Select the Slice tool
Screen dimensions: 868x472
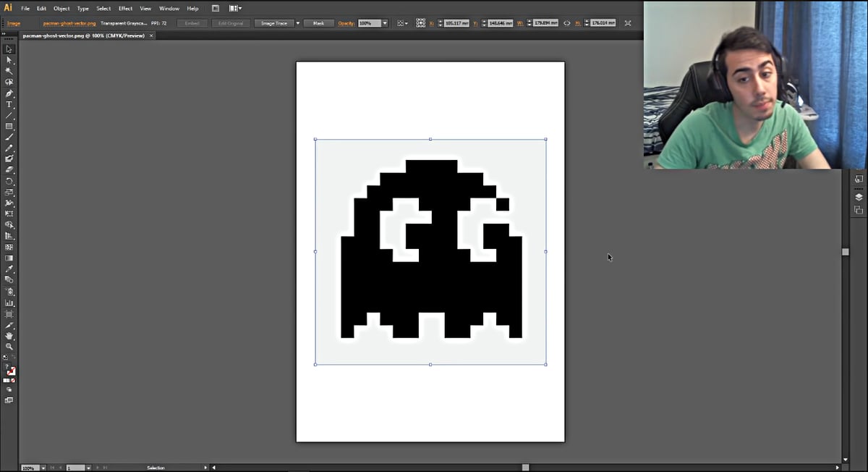click(x=9, y=326)
